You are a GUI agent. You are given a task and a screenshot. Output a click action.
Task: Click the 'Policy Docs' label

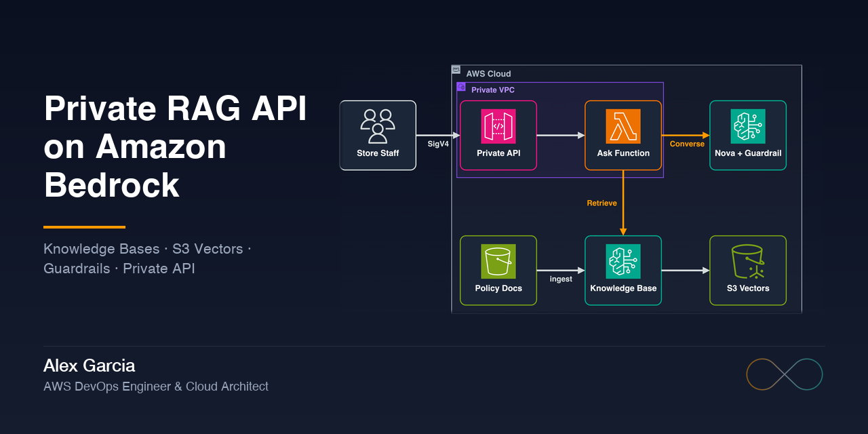[498, 288]
